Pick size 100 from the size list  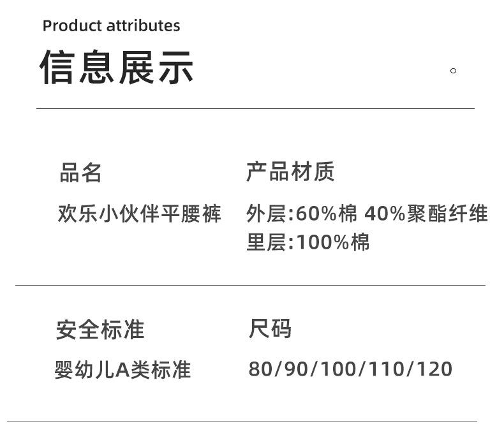(x=338, y=369)
